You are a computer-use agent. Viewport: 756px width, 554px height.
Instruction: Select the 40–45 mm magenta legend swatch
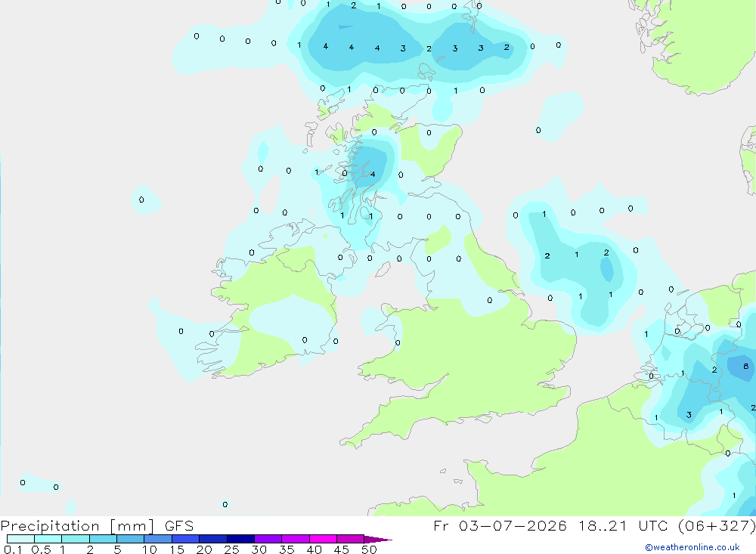tap(323, 539)
